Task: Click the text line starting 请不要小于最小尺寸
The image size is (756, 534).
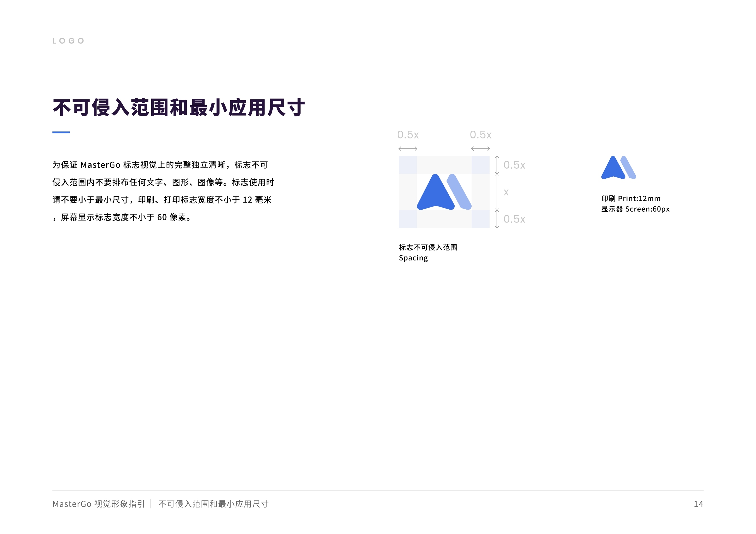Action: click(x=162, y=200)
